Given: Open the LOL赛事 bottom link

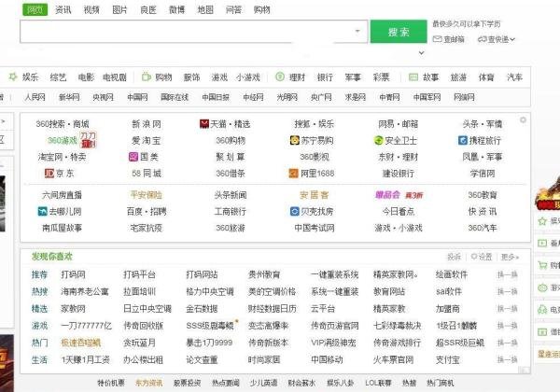Looking at the screenshot, I should tap(378, 383).
